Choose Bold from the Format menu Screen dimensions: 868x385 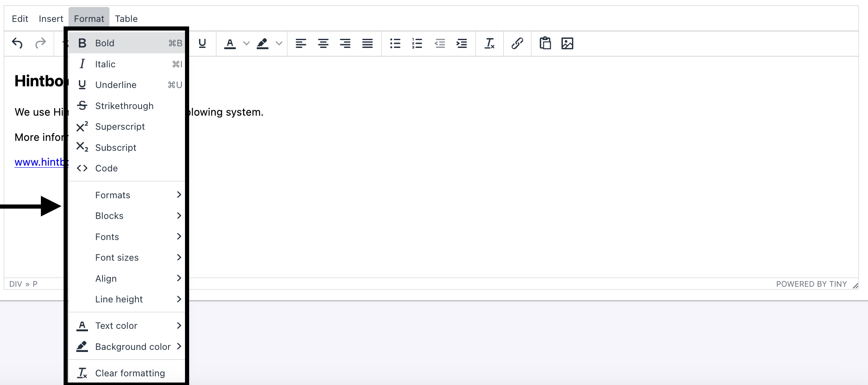point(126,43)
